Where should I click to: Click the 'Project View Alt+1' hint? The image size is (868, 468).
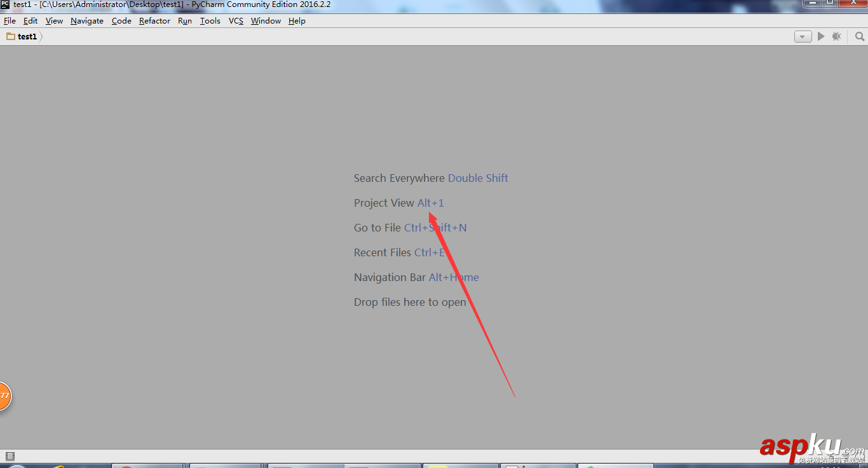click(399, 203)
